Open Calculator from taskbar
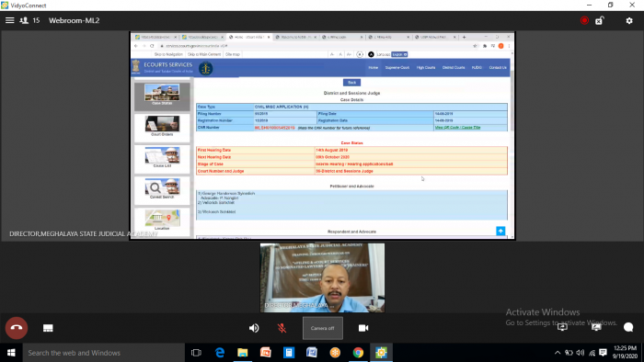The height and width of the screenshot is (362, 644). click(289, 353)
